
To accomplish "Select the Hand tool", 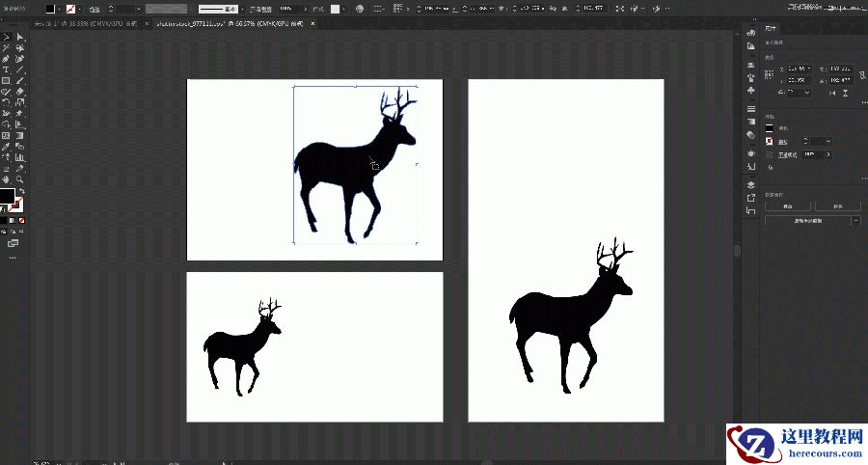I will point(6,179).
